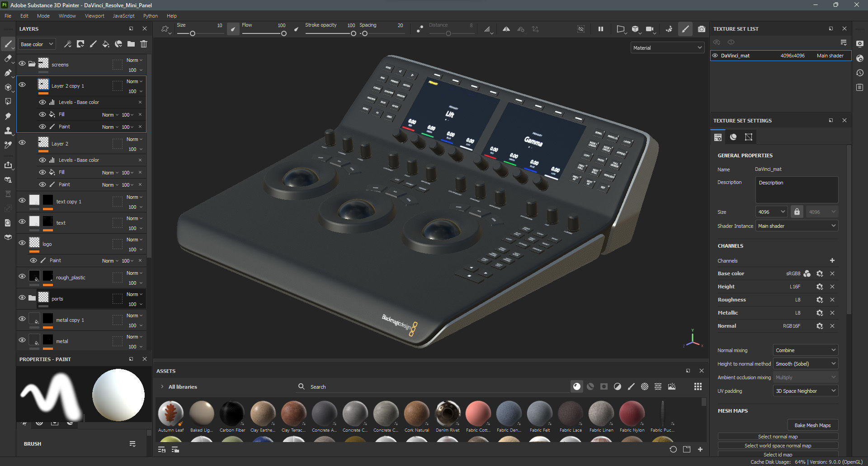The height and width of the screenshot is (466, 868).
Task: Filter assets by materials sphere icon
Action: pyautogui.click(x=577, y=386)
